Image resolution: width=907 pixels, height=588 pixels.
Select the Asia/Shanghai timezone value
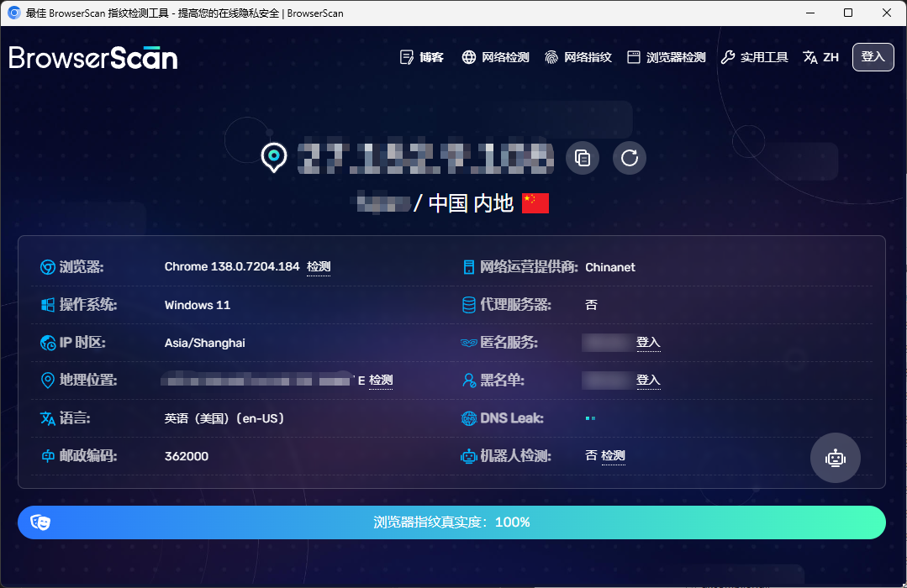tap(205, 343)
